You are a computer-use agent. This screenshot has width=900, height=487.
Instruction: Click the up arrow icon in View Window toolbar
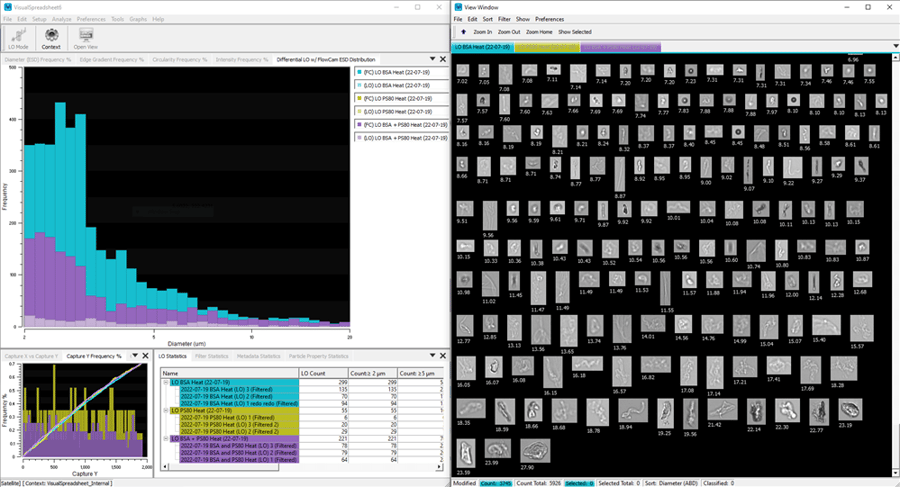pos(461,32)
